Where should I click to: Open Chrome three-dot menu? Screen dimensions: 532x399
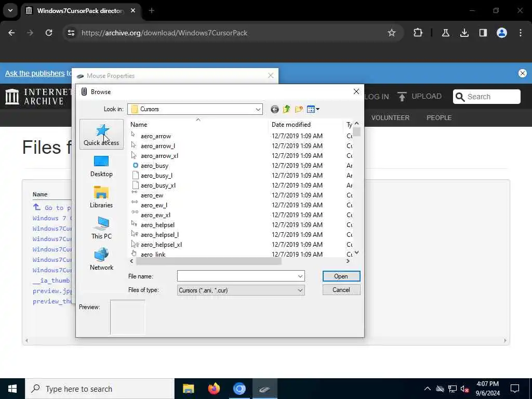point(520,33)
